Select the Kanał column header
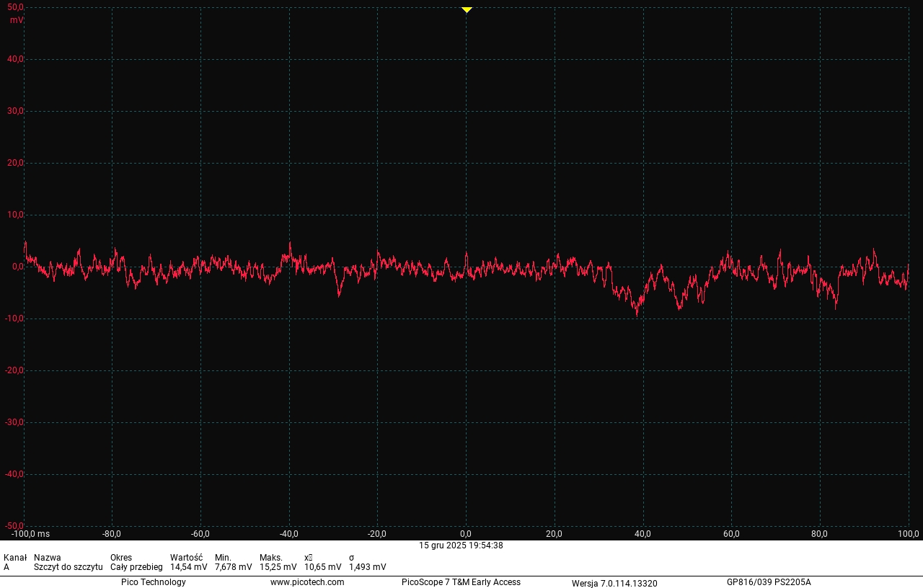This screenshot has width=923, height=588. [15, 558]
